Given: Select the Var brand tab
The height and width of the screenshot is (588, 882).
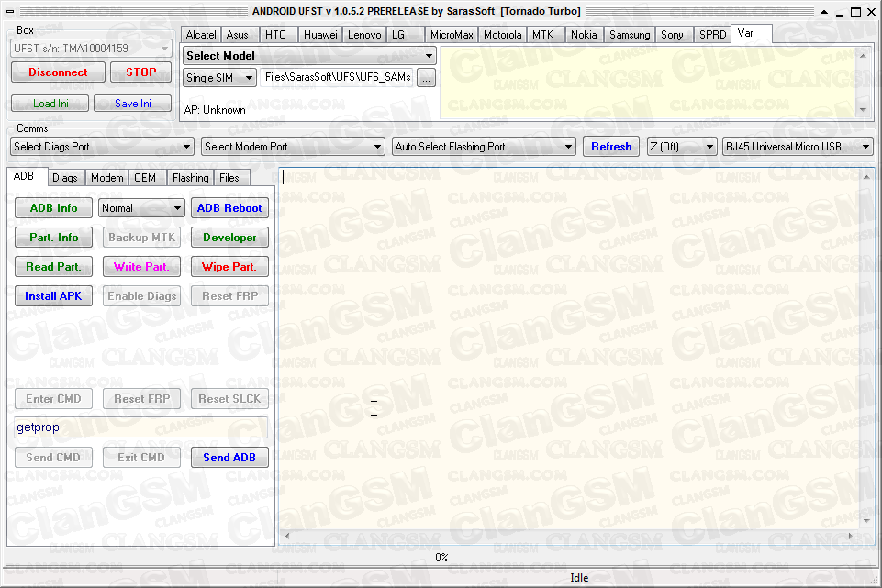Looking at the screenshot, I should coord(751,33).
